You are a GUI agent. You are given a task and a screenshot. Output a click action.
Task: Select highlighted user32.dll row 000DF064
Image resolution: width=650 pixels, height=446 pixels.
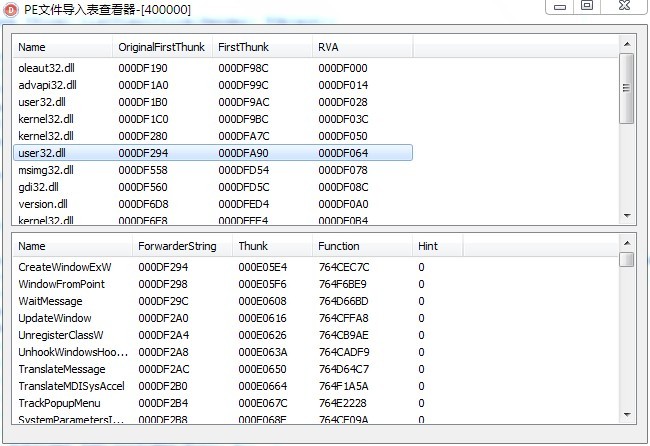tap(213, 153)
